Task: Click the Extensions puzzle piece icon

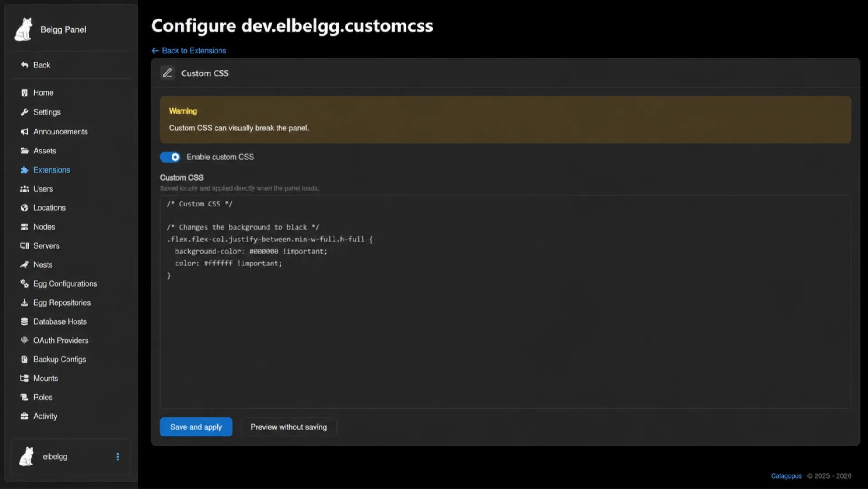Action: pyautogui.click(x=24, y=170)
